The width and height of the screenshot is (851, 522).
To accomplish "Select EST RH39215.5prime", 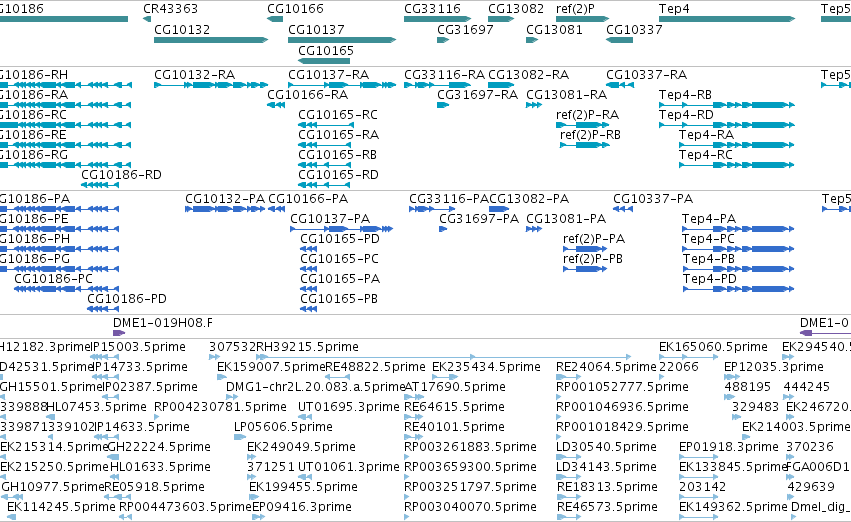I will (443, 357).
